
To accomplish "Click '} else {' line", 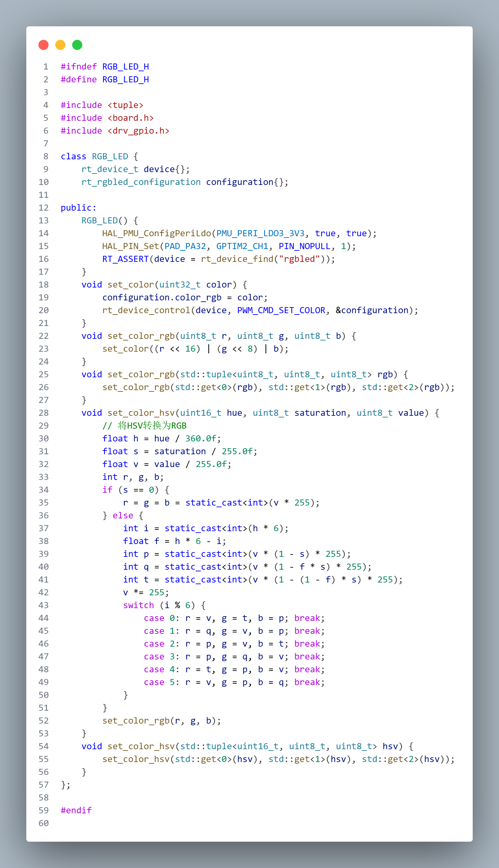I will [123, 515].
